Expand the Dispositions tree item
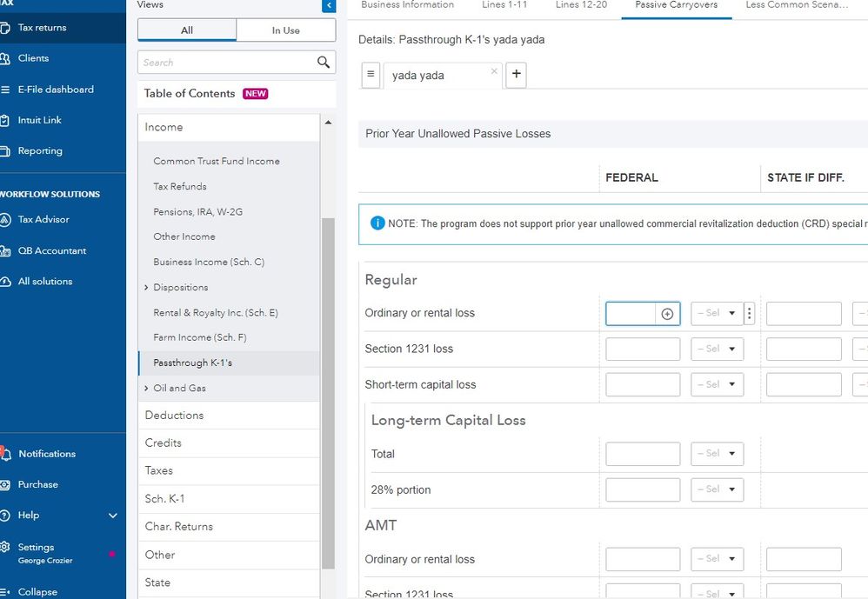 tap(146, 288)
